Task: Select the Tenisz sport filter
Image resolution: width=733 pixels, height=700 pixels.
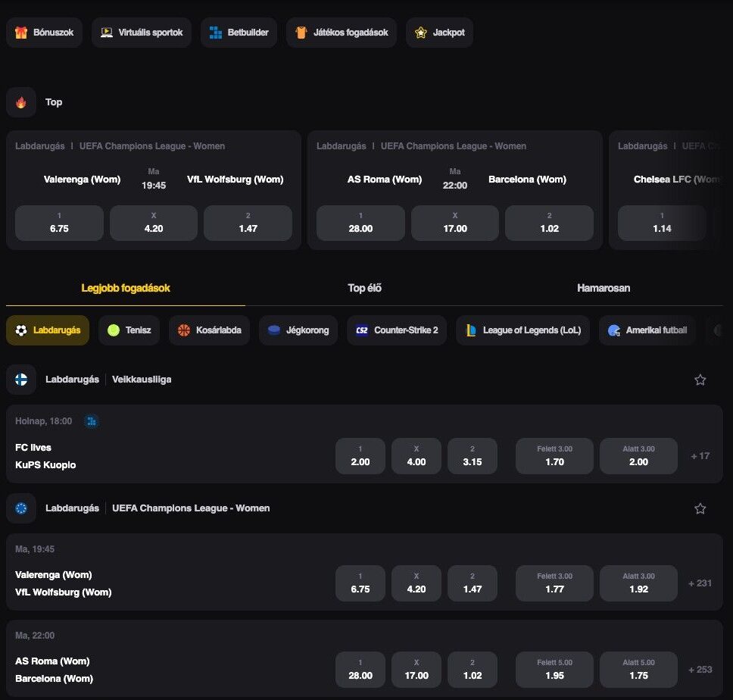Action: [x=129, y=330]
